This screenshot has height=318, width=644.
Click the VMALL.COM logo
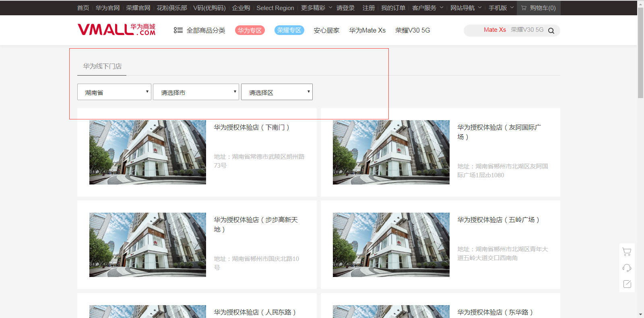pyautogui.click(x=117, y=30)
